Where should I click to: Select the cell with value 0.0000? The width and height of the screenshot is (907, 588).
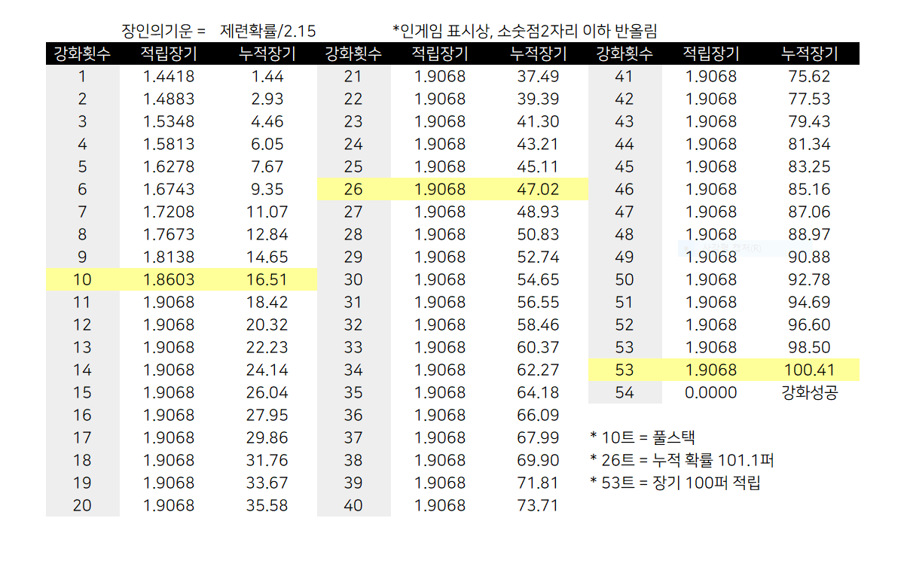tap(710, 392)
